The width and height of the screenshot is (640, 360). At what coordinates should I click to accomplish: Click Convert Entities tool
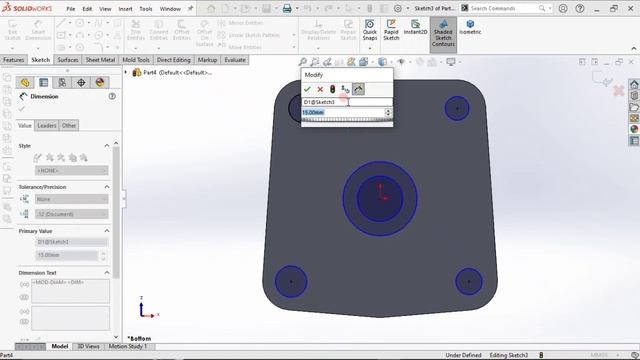[x=159, y=30]
